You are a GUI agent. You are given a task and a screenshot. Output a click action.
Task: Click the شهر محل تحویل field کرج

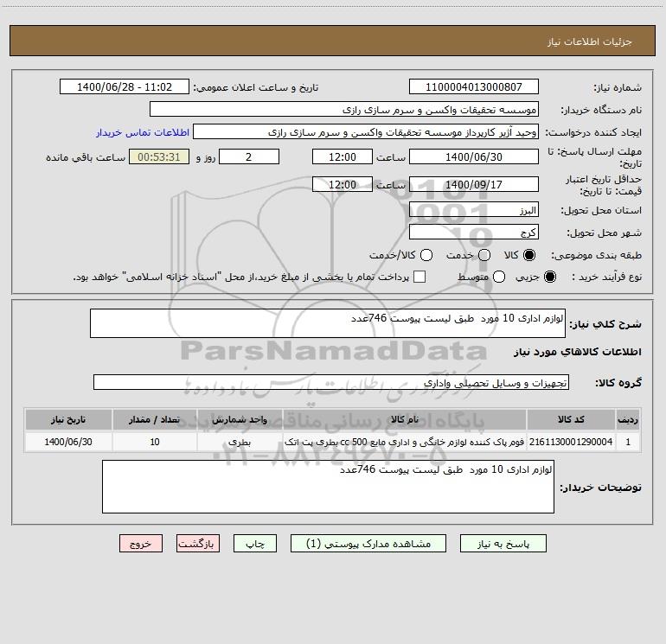point(474,233)
